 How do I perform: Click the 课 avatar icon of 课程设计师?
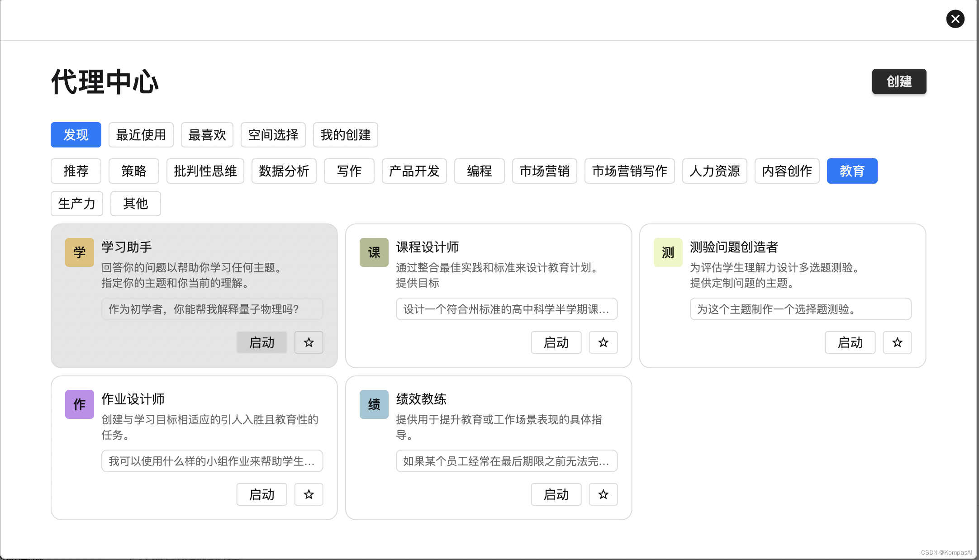(374, 252)
